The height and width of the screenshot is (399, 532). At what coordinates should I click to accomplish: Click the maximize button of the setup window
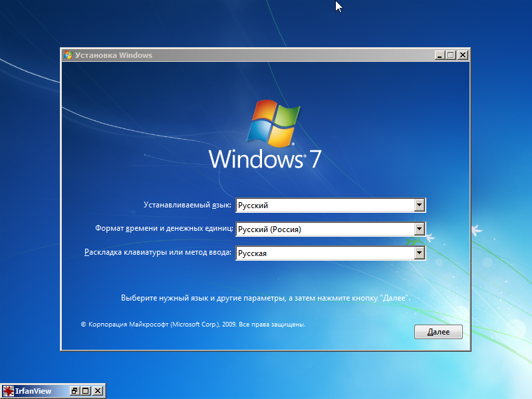click(x=452, y=55)
